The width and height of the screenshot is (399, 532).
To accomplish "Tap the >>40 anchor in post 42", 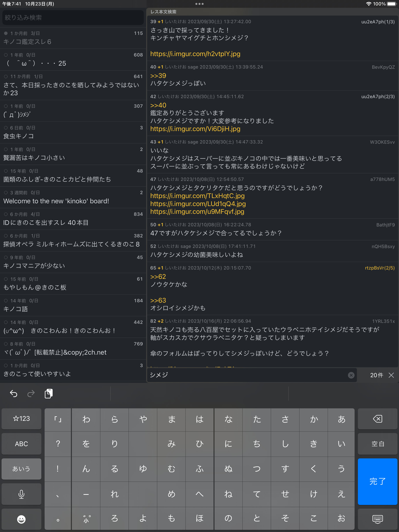I will tap(158, 105).
